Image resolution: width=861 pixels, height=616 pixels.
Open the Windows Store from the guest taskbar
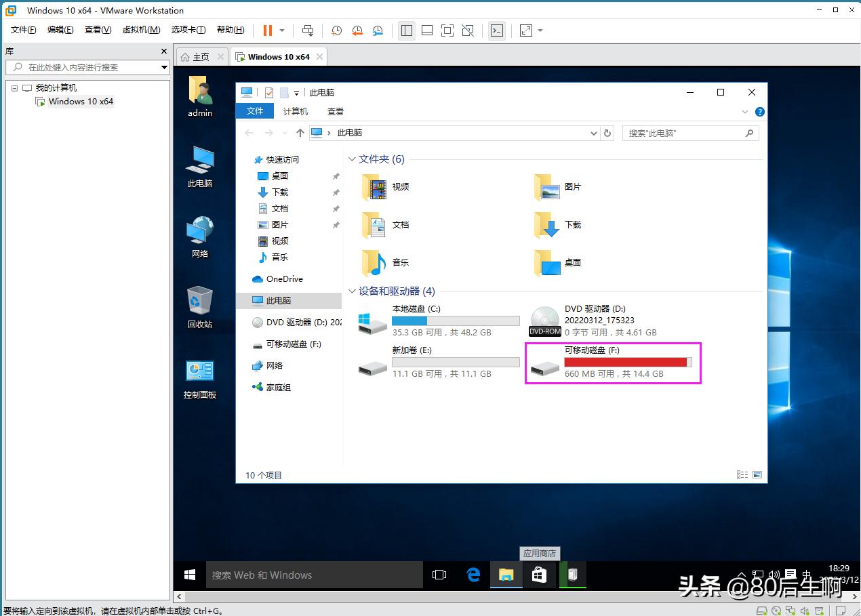[539, 574]
